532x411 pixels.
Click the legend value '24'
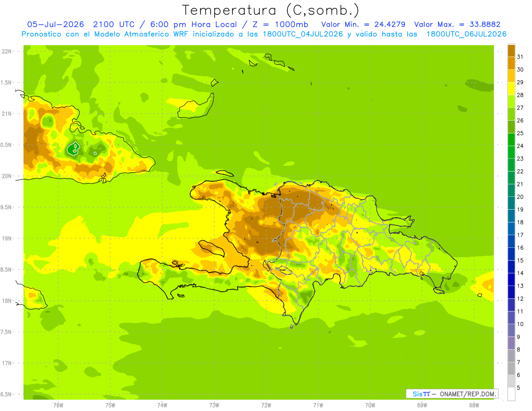tap(520, 146)
